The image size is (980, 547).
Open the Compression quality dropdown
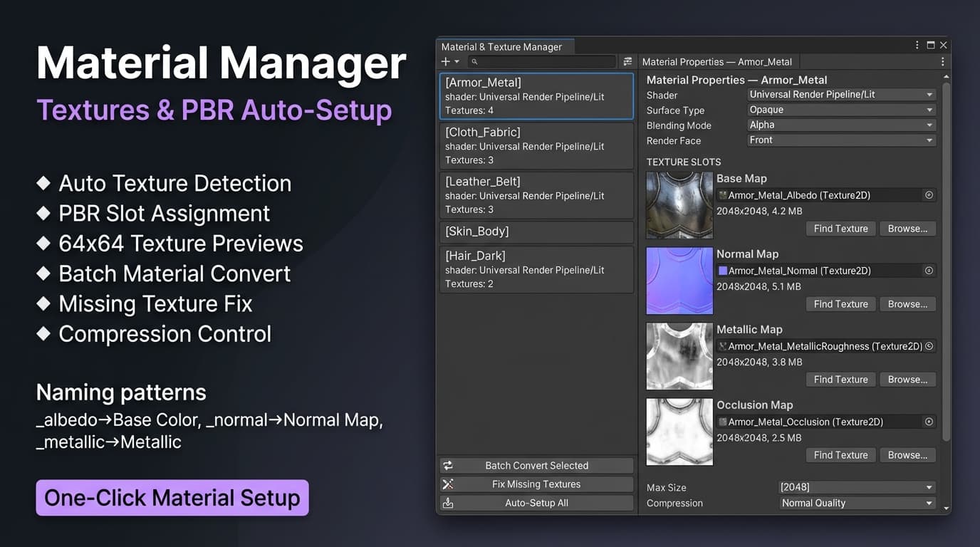856,503
